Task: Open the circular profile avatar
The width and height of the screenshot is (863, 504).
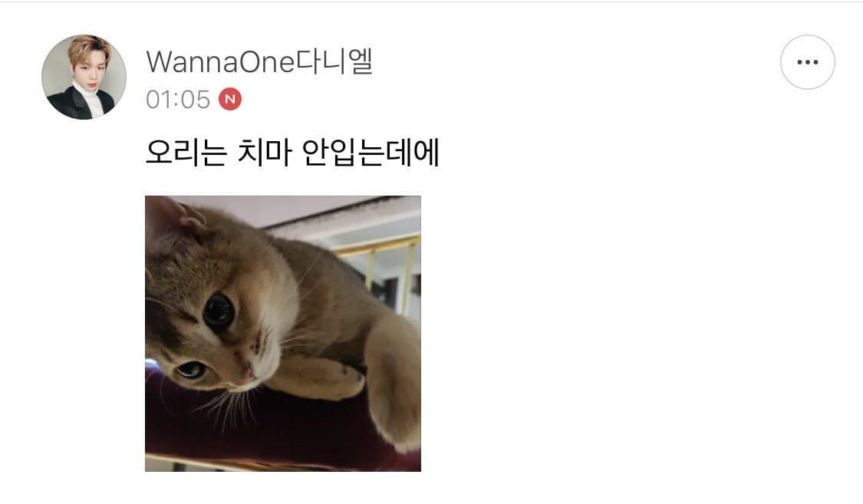Action: click(84, 77)
